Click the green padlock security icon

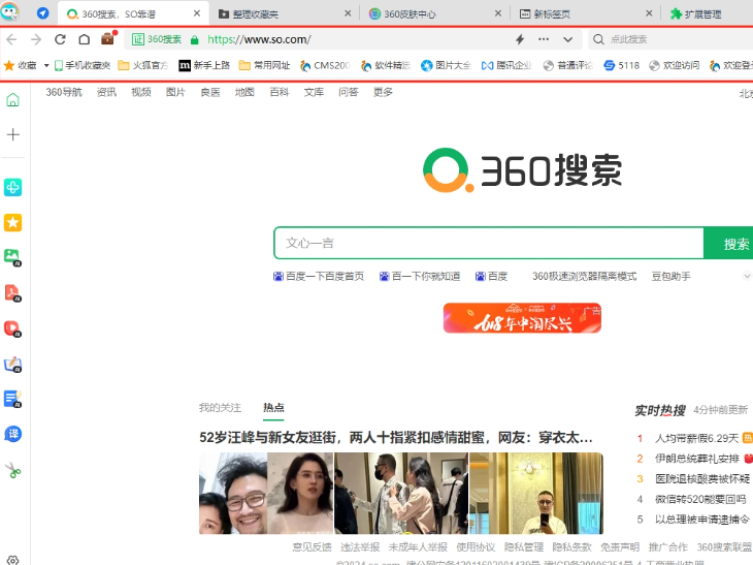tap(194, 40)
